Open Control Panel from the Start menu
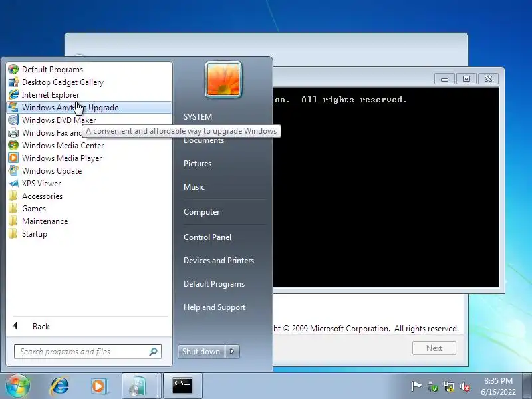This screenshot has width=532, height=399. tap(207, 237)
